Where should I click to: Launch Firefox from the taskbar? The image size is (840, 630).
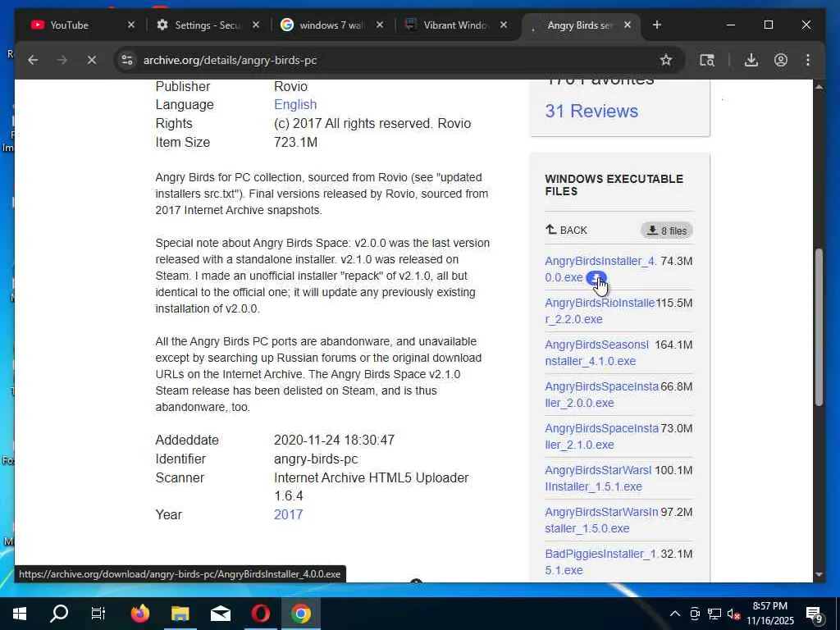click(139, 614)
